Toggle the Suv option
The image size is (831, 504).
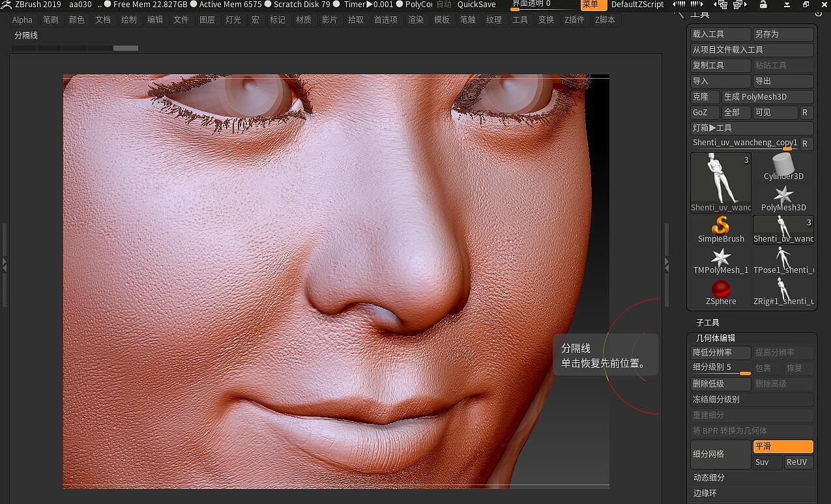pyautogui.click(x=768, y=462)
